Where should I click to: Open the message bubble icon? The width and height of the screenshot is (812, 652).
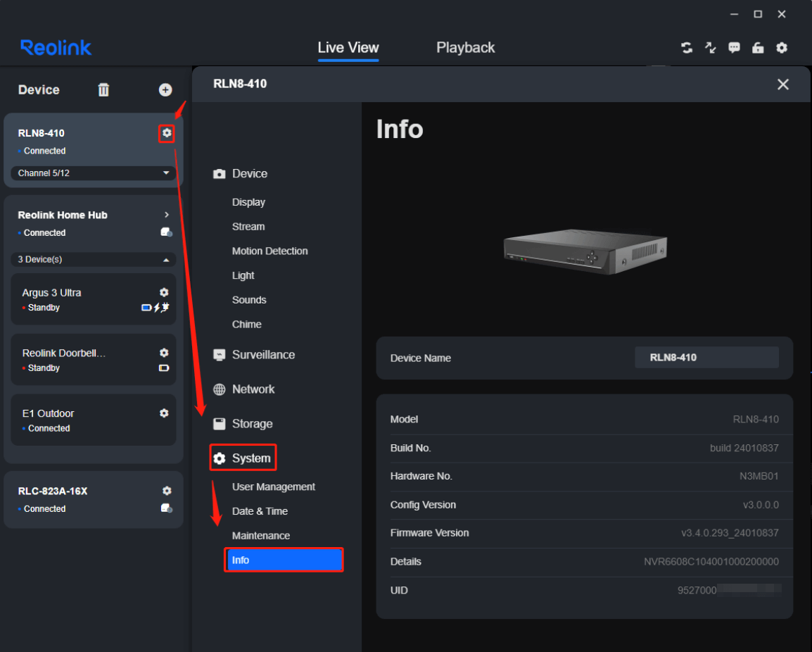(735, 48)
